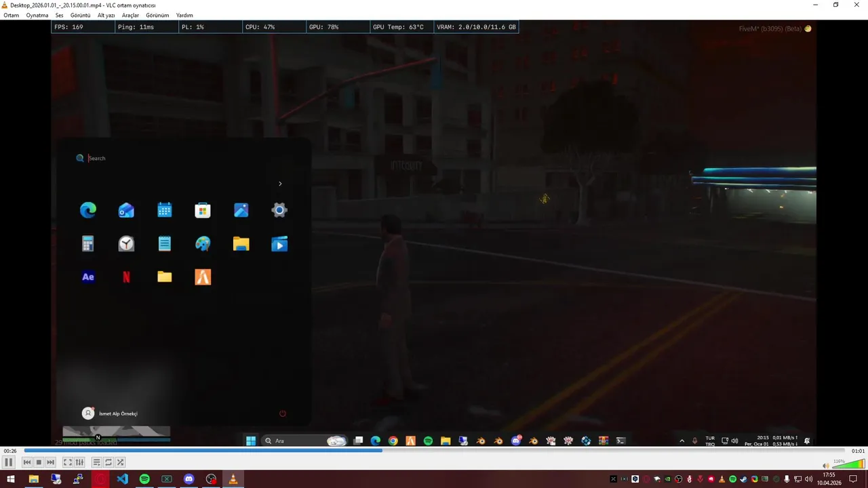Open Spotify pinned beside VS Code
The image size is (868, 488).
click(x=144, y=479)
